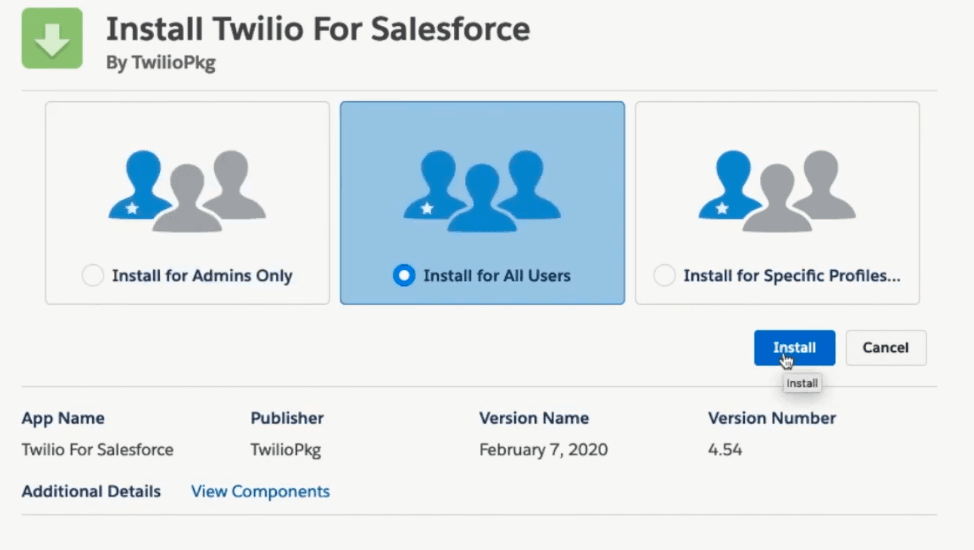The width and height of the screenshot is (974, 550).
Task: Click the Twilio For Salesforce app name value
Action: point(97,450)
